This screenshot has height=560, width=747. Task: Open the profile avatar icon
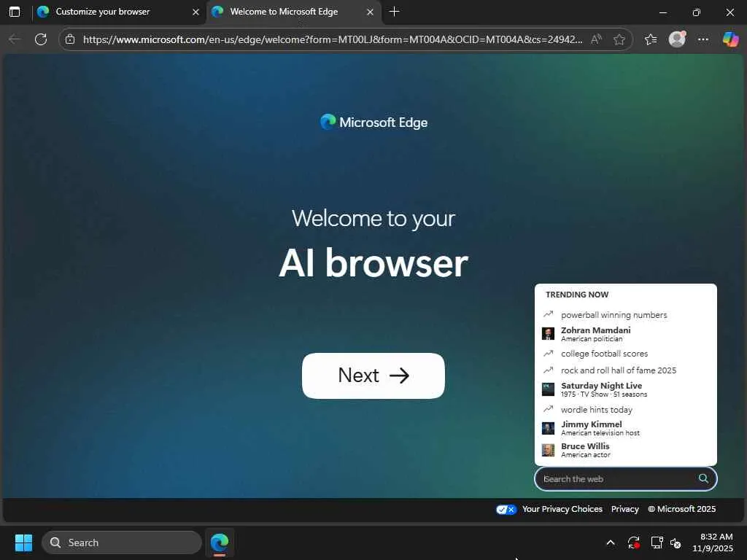[677, 39]
